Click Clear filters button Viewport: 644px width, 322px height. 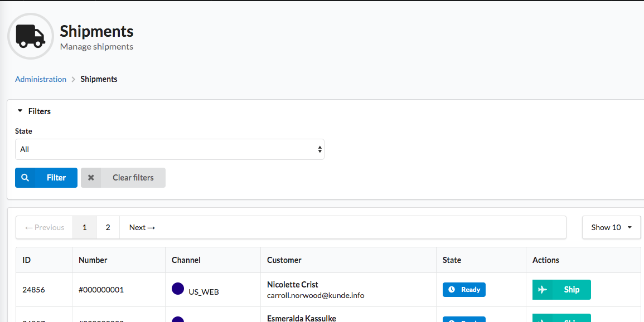(x=123, y=178)
